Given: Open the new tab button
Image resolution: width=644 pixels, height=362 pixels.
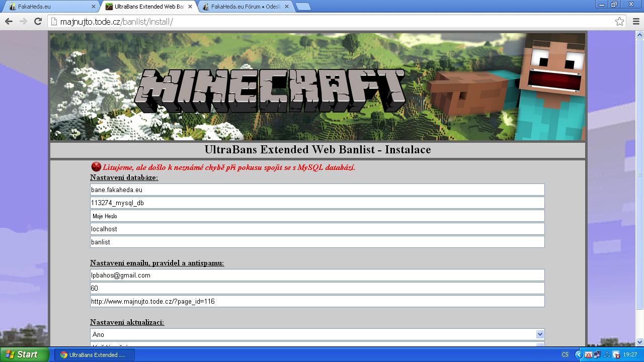Looking at the screenshot, I should (303, 7).
